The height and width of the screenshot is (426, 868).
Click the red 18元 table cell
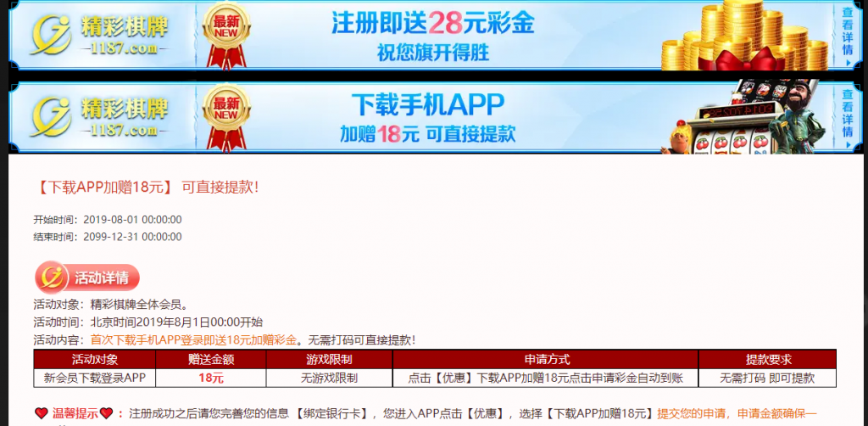pos(211,378)
